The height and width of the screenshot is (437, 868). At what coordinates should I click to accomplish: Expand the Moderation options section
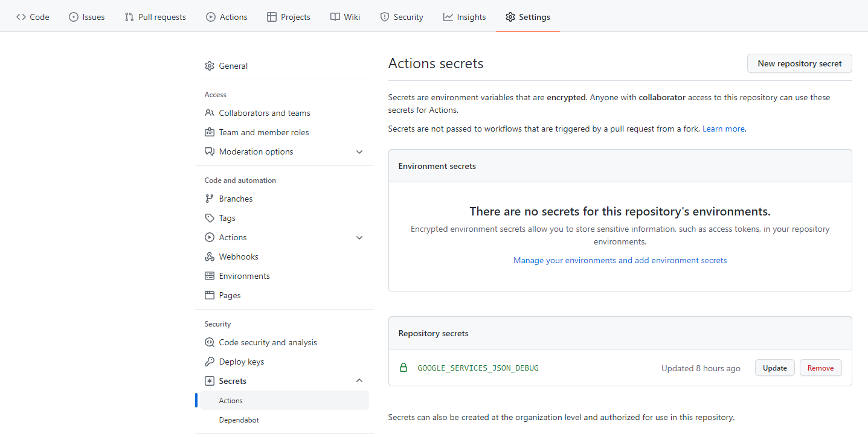coord(359,152)
